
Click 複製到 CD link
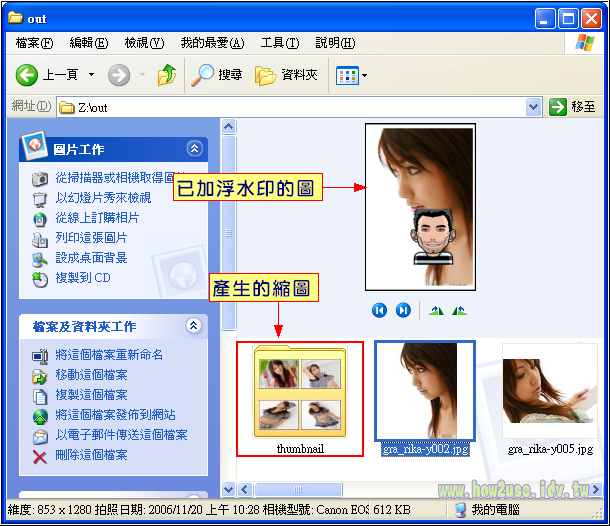(83, 278)
